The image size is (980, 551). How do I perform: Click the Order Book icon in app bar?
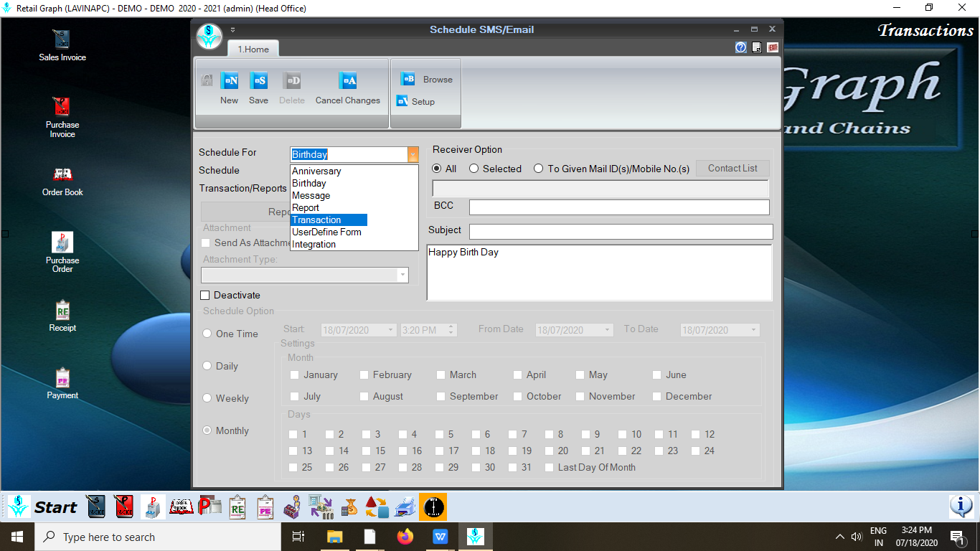click(x=182, y=507)
